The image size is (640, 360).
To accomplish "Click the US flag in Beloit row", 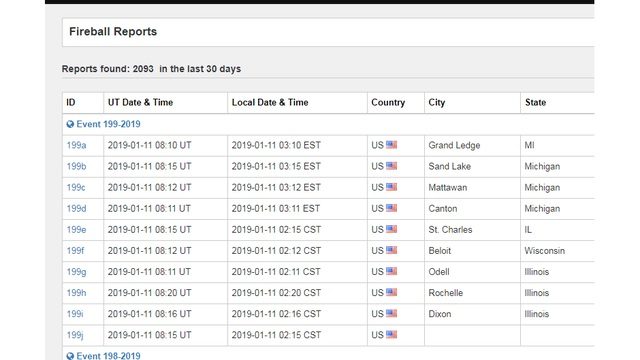I will pyautogui.click(x=391, y=250).
